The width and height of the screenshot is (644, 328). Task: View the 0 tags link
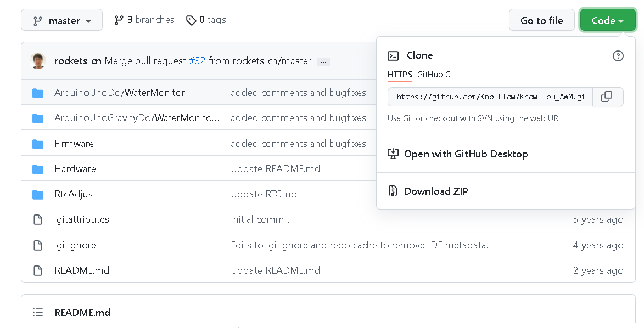click(206, 20)
